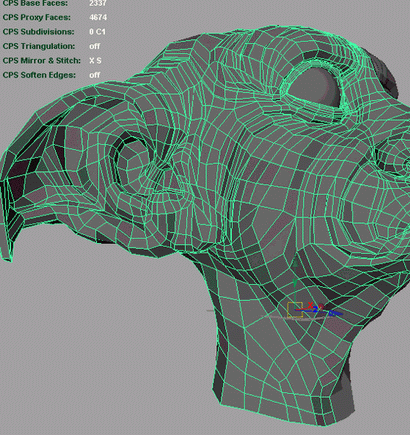Click the CPS Base Faces label
The height and width of the screenshot is (435, 410).
[35, 3]
